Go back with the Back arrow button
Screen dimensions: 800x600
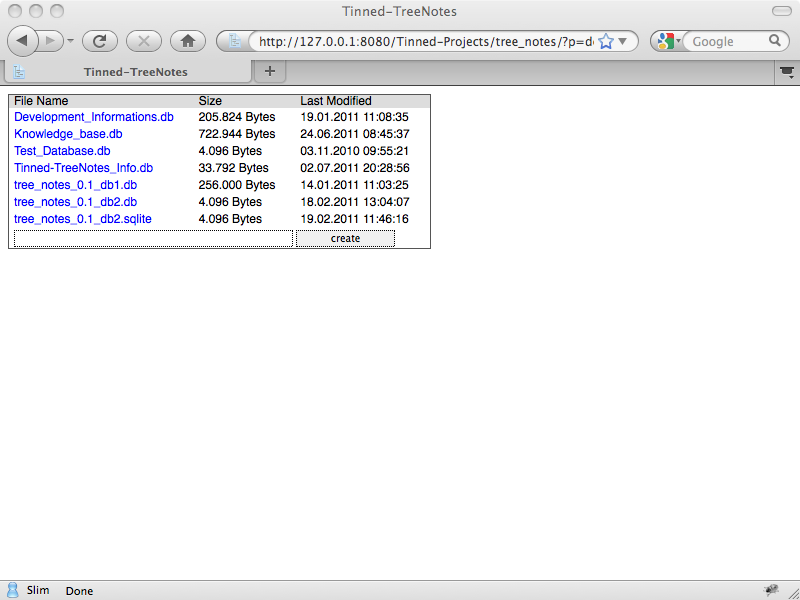point(23,41)
